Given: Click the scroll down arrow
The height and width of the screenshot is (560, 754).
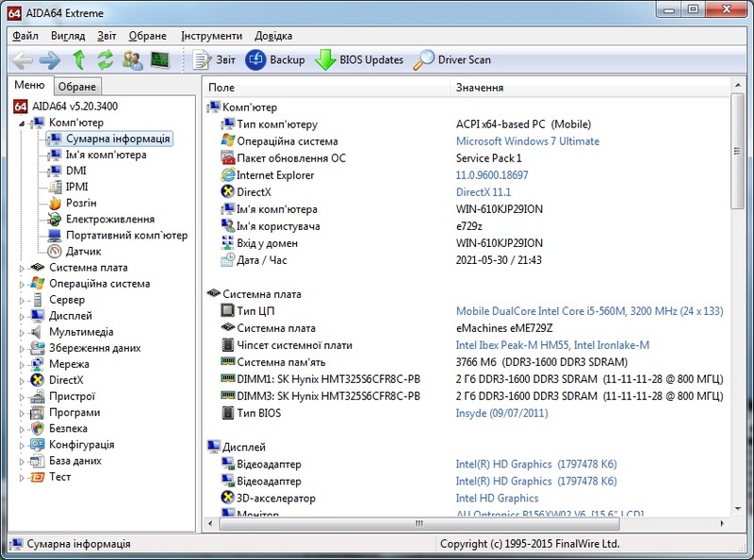Looking at the screenshot, I should click(x=738, y=508).
